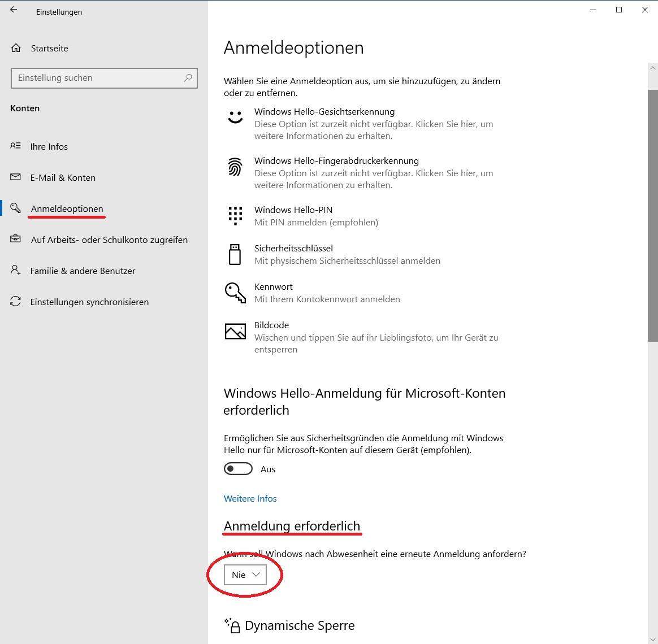Click the E-Mail & Konten envelope icon
Image resolution: width=658 pixels, height=644 pixels.
coord(15,177)
